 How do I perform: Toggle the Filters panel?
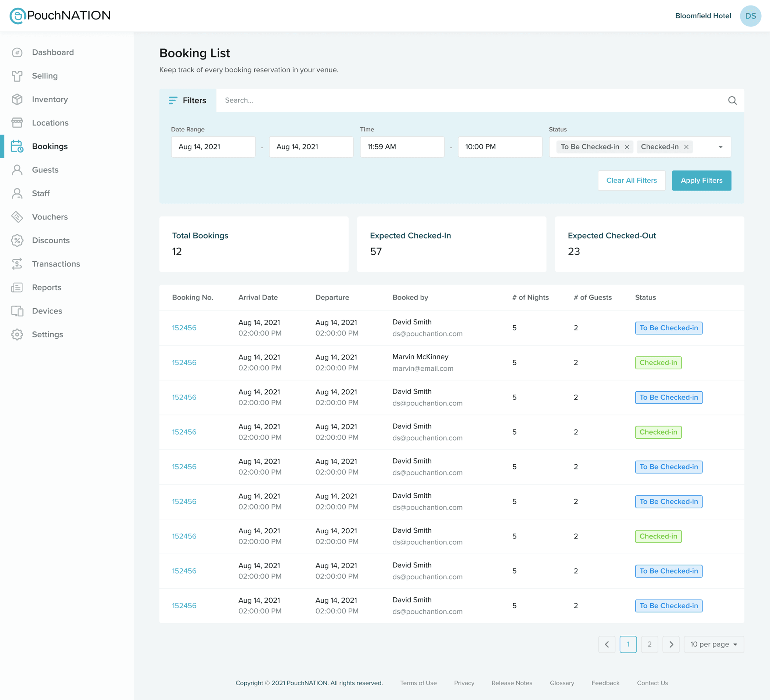click(188, 100)
